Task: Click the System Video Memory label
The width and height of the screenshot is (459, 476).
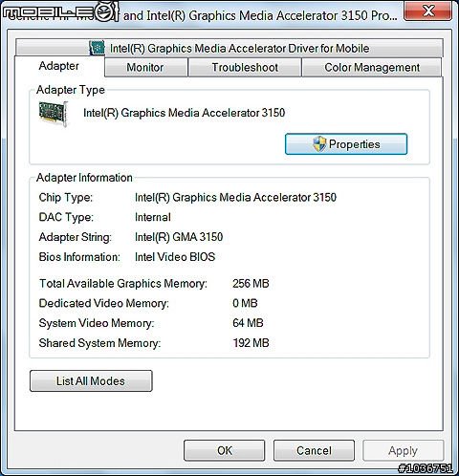Action: click(97, 323)
